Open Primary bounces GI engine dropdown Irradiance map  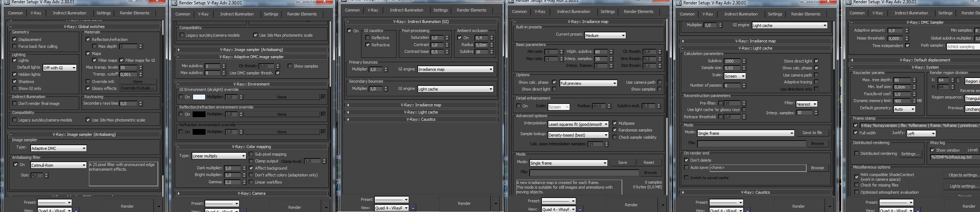455,69
